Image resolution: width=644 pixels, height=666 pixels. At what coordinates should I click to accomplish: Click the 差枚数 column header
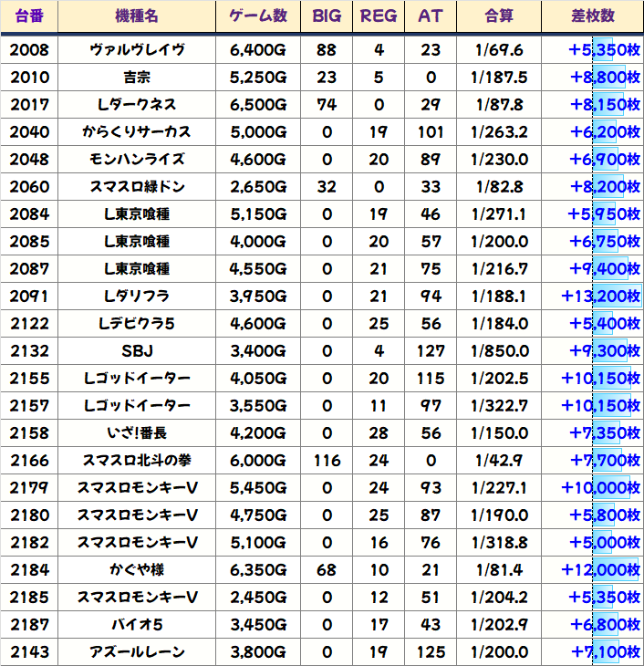(593, 16)
